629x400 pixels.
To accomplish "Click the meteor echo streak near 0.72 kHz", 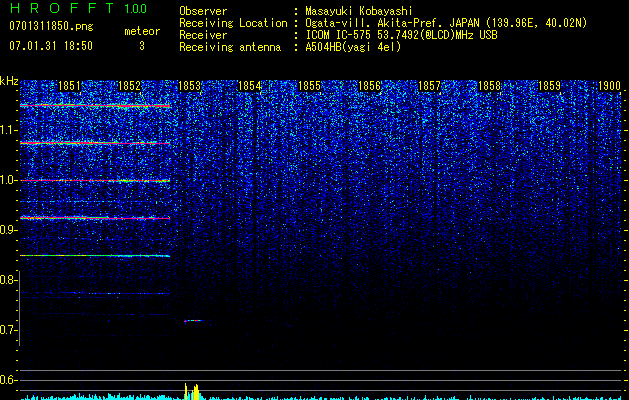I will (x=194, y=321).
